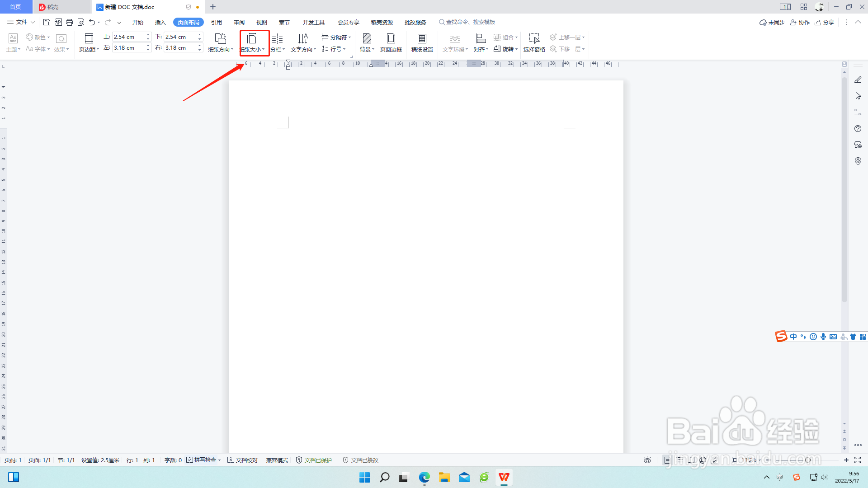The image size is (868, 488).
Task: Expand the 分隔符 breaks dropdown
Action: pos(336,37)
